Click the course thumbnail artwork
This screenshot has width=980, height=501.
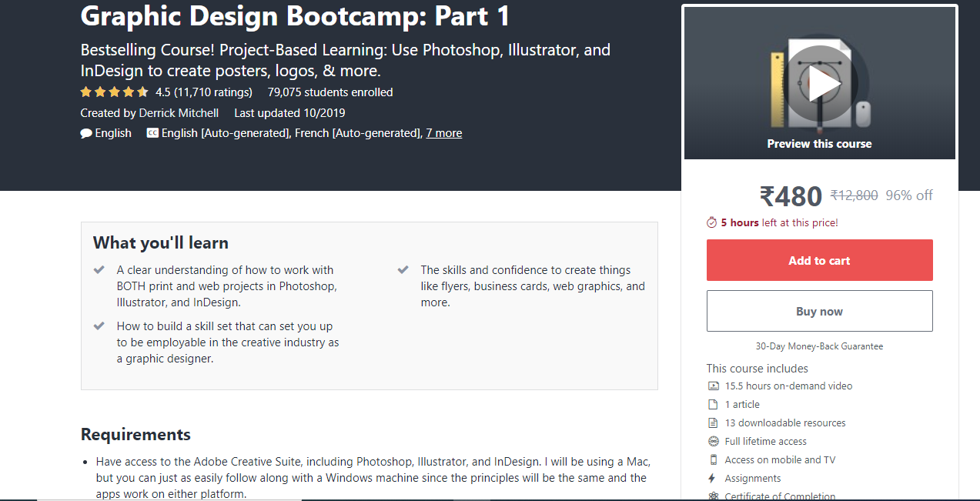(819, 83)
